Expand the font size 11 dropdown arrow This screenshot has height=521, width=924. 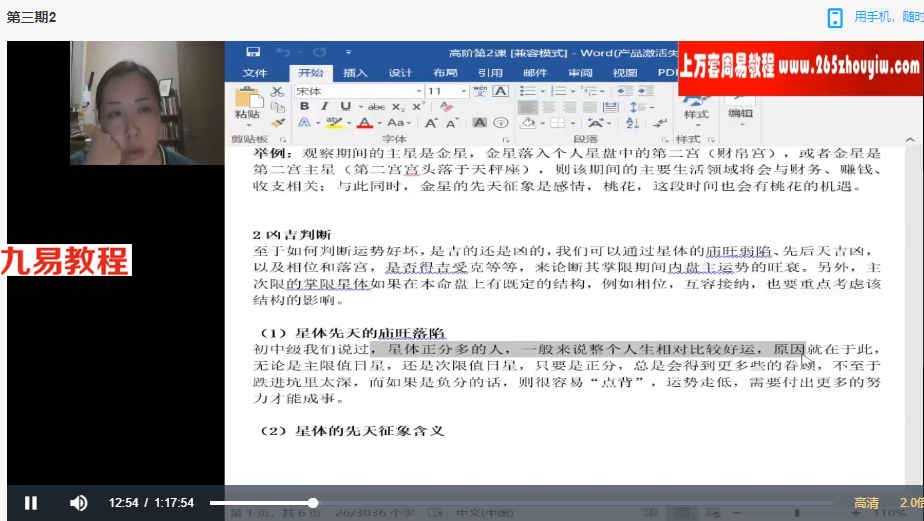464,91
